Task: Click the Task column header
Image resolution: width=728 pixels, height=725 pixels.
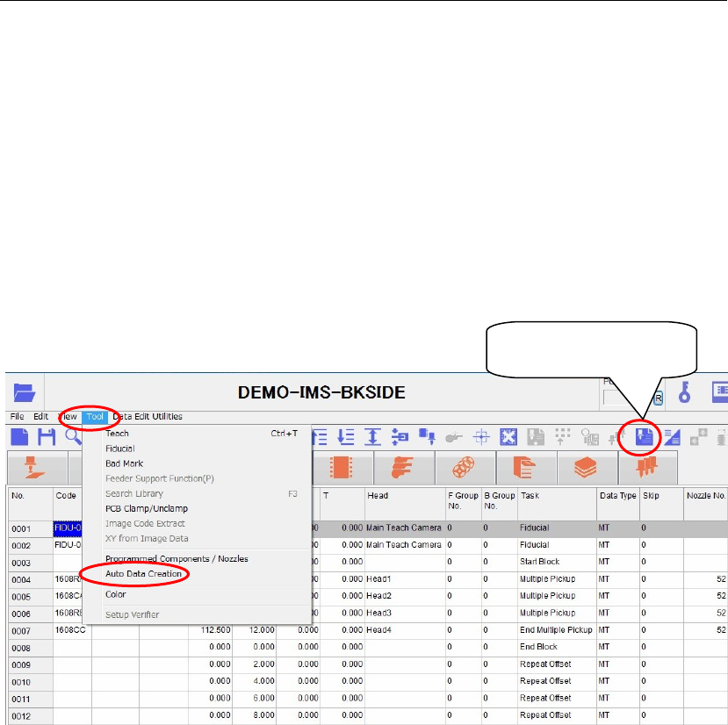Action: (x=557, y=503)
